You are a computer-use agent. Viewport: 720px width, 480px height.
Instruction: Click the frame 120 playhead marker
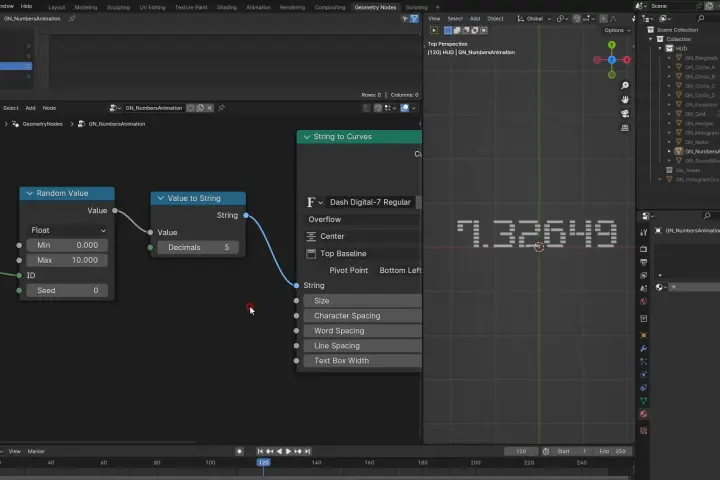[x=264, y=463]
